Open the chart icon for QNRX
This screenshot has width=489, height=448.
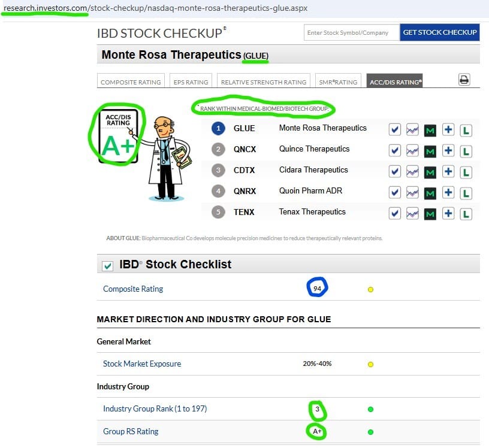(x=412, y=193)
